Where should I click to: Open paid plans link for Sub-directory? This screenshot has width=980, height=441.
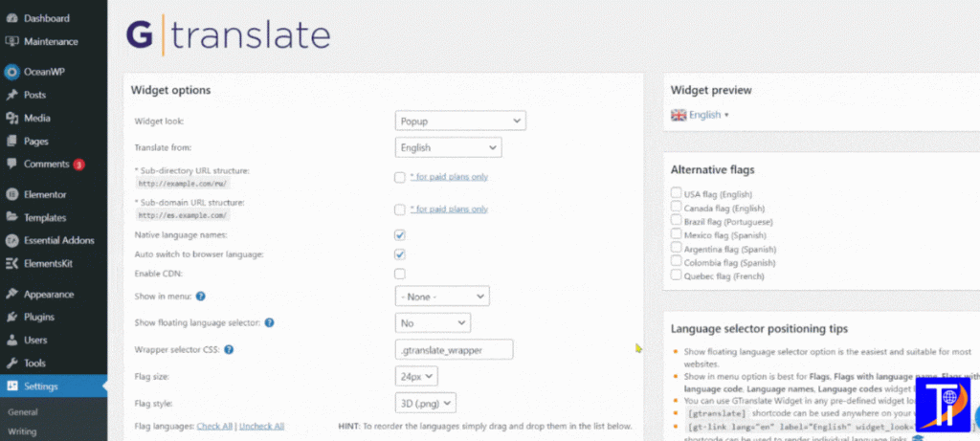point(449,177)
